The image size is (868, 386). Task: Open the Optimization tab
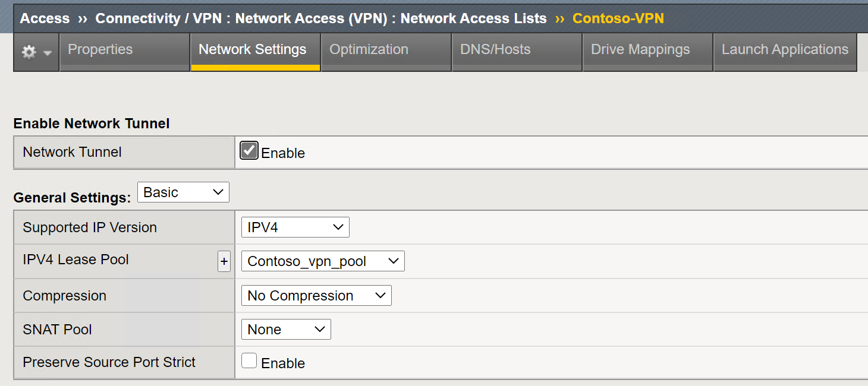[x=370, y=50]
